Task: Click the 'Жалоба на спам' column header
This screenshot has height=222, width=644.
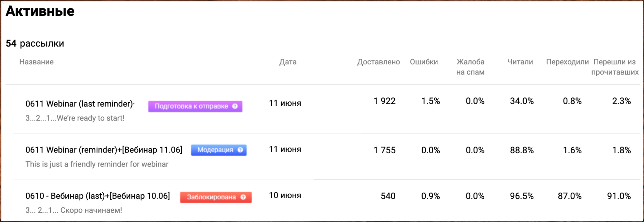Action: pyautogui.click(x=470, y=67)
